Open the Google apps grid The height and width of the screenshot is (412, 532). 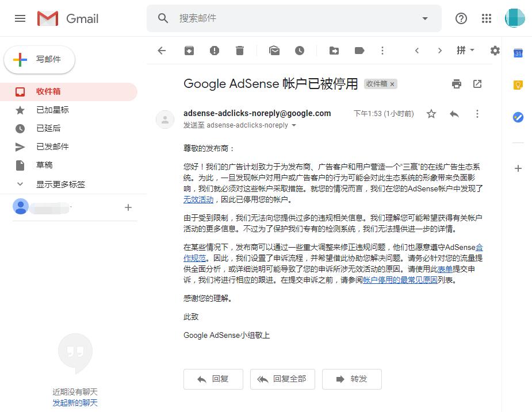tap(487, 18)
